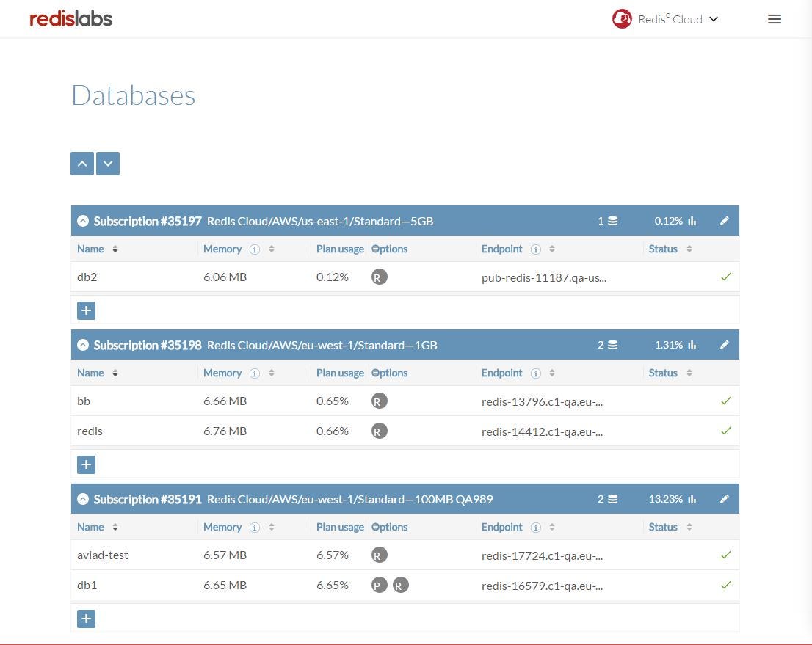Click the R options badge for database db2

tap(380, 277)
